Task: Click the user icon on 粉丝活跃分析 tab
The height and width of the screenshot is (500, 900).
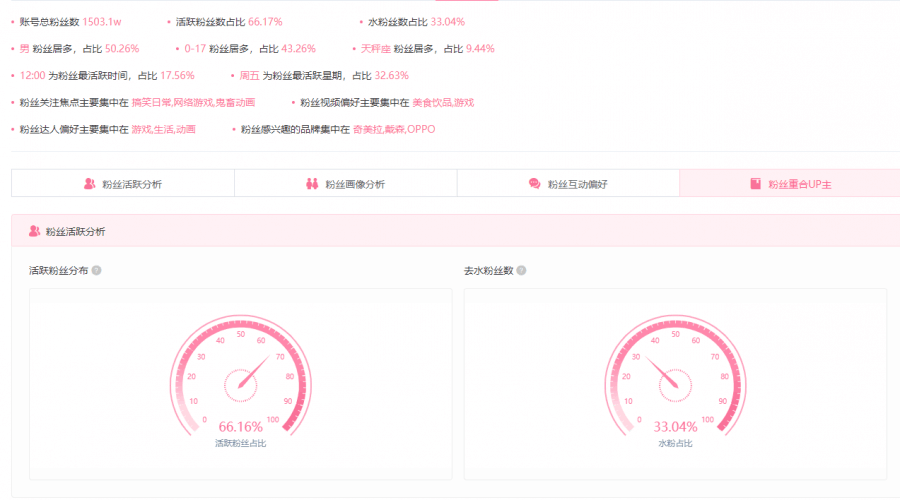Action: coord(90,184)
